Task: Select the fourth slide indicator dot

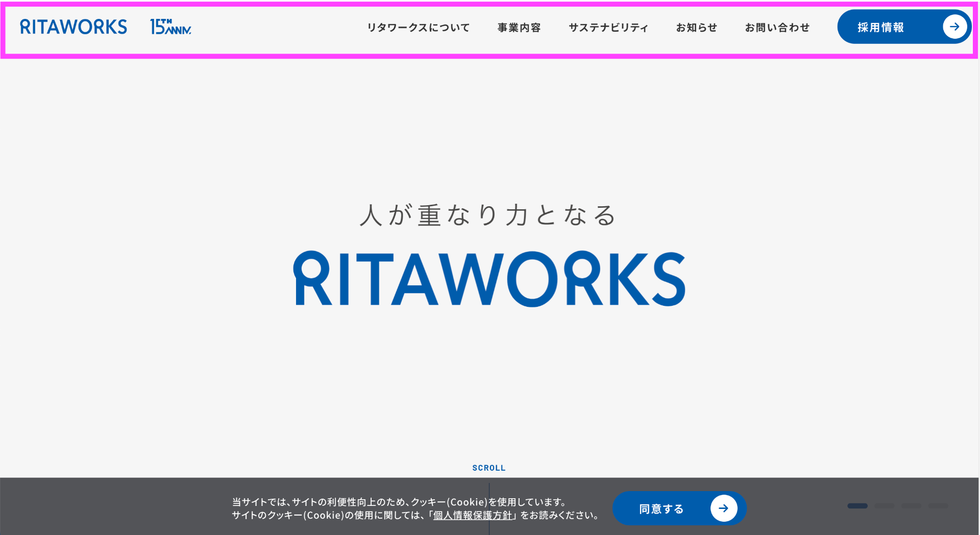Action: (x=939, y=506)
